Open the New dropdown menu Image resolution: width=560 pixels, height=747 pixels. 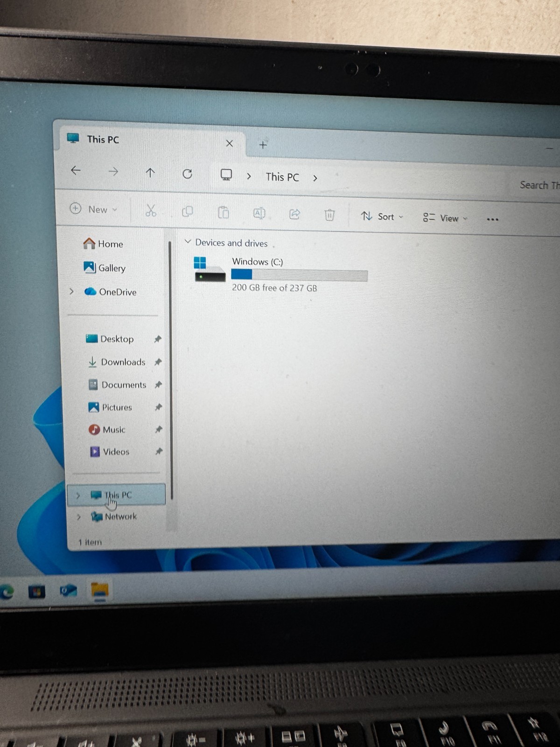(93, 209)
